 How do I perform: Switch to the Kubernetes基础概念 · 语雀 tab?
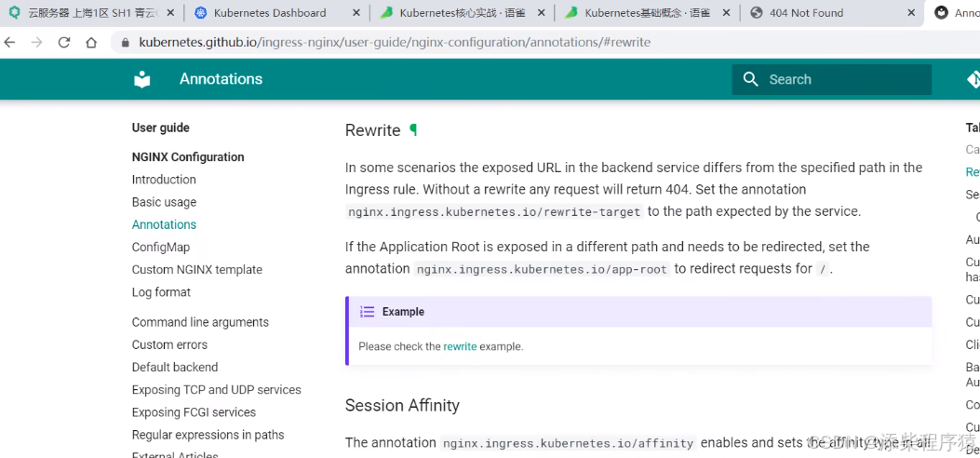coord(647,12)
